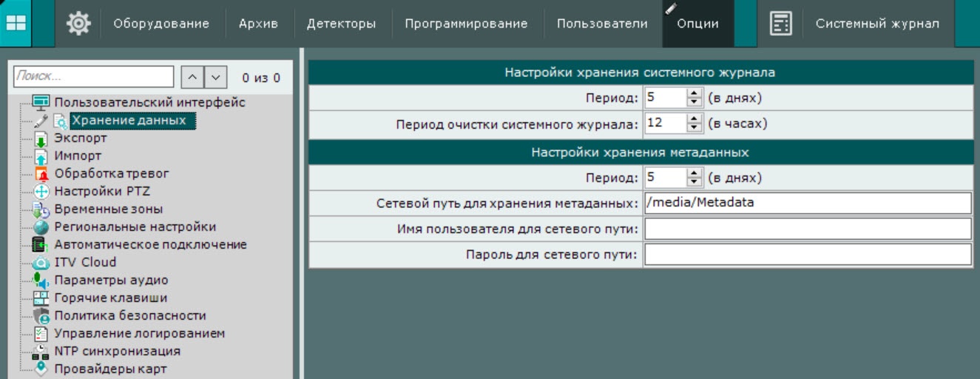This screenshot has width=980, height=379.
Task: Click the Экспорт green arrow icon
Action: click(41, 138)
